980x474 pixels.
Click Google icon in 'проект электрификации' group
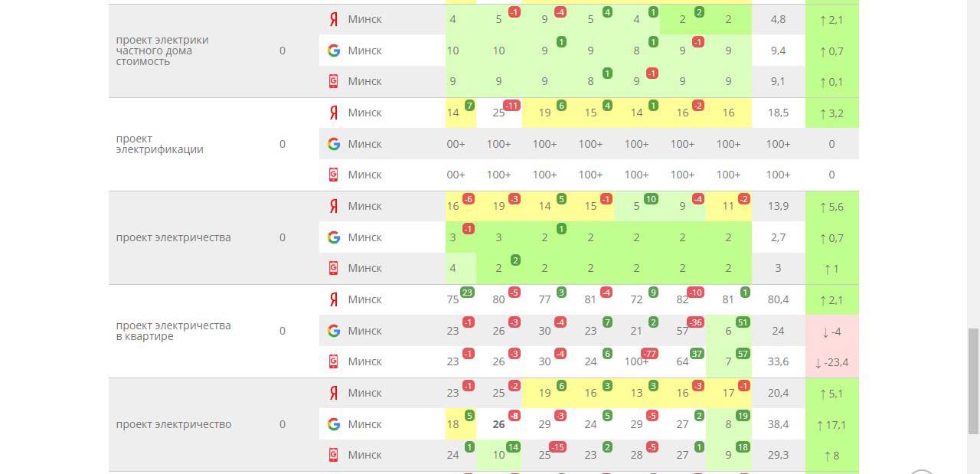(333, 144)
